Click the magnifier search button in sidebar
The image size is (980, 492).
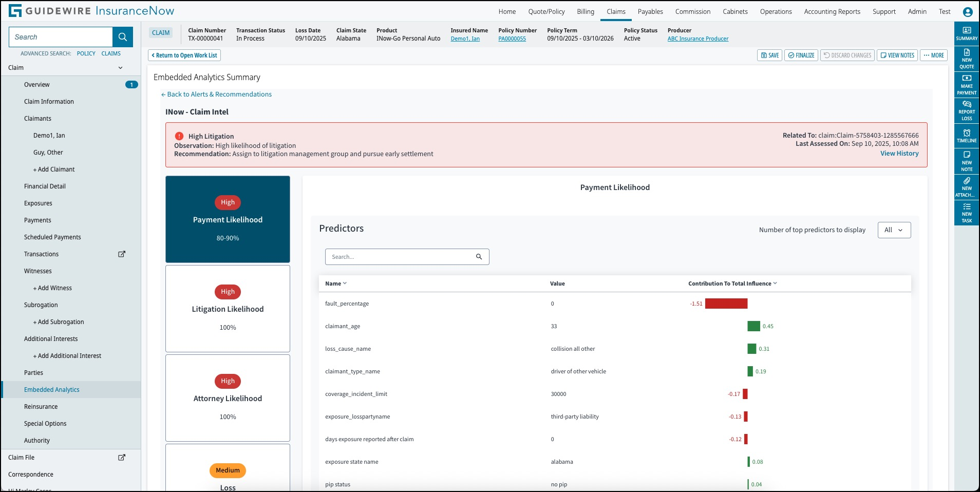pyautogui.click(x=123, y=37)
